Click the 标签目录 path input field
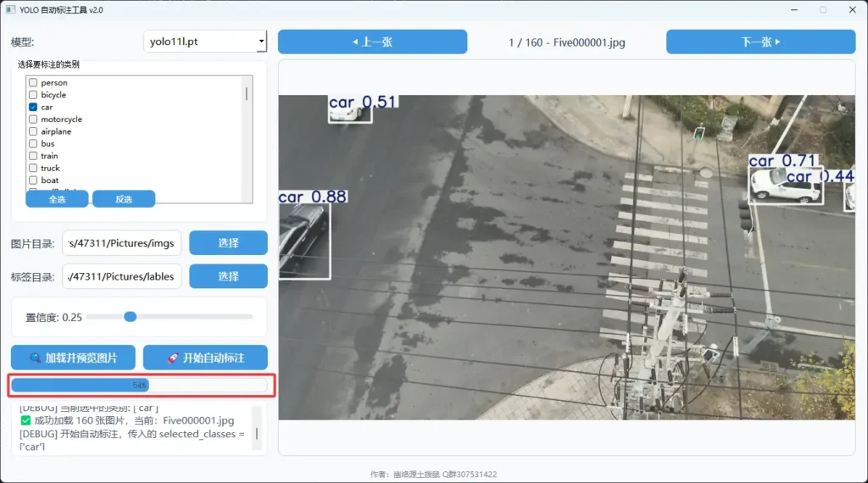 122,276
